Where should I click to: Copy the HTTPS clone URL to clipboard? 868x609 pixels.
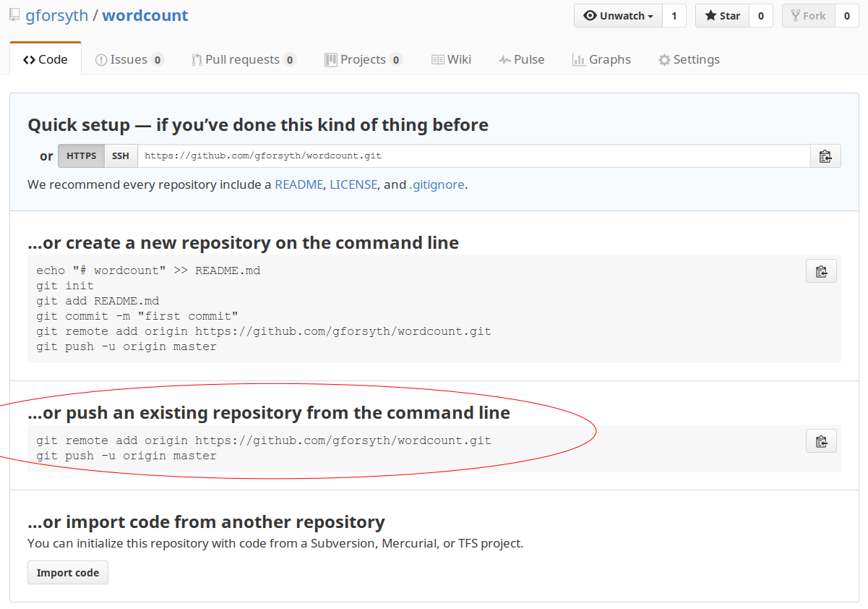[x=825, y=156]
